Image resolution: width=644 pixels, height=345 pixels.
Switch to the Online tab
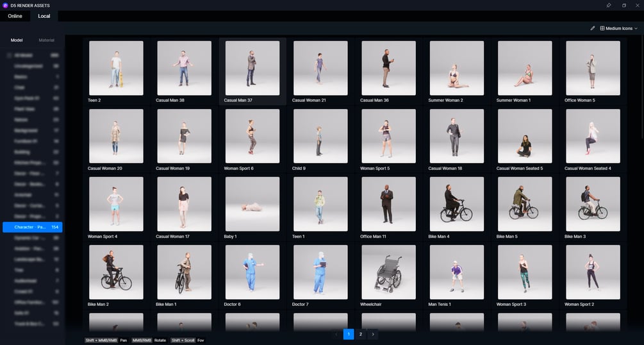(15, 16)
